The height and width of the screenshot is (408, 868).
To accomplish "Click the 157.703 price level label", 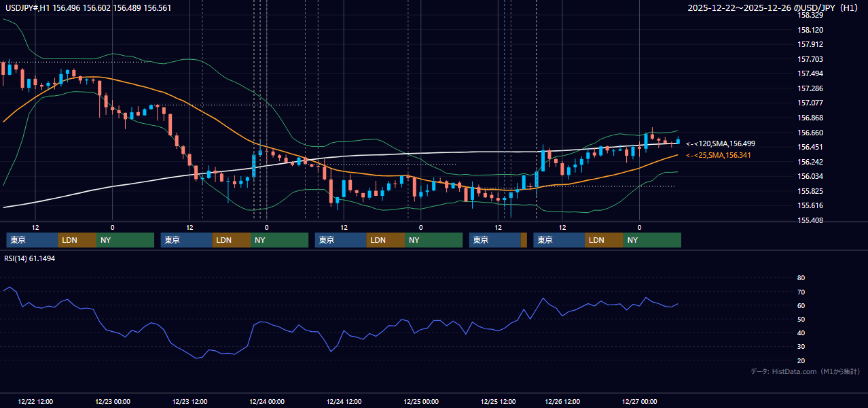I will pos(810,59).
